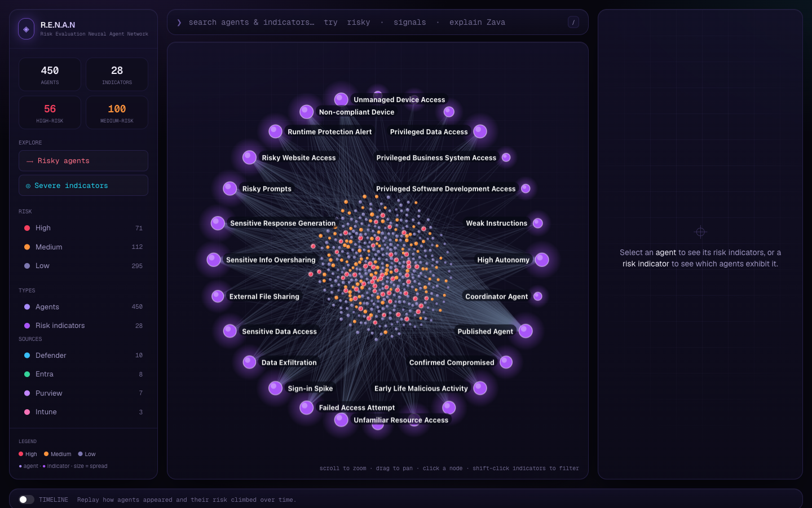Click the Confirmed Compromised indicator node
This screenshot has height=508, width=812.
506,362
